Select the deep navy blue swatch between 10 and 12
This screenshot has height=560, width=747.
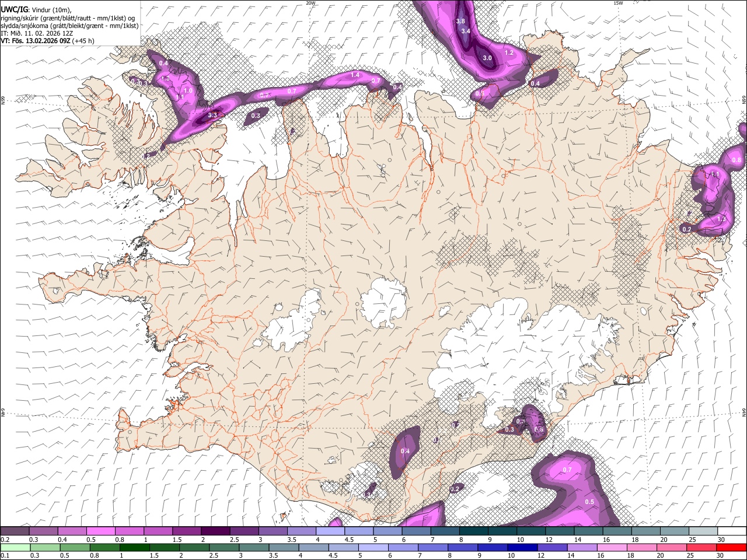tap(522, 547)
